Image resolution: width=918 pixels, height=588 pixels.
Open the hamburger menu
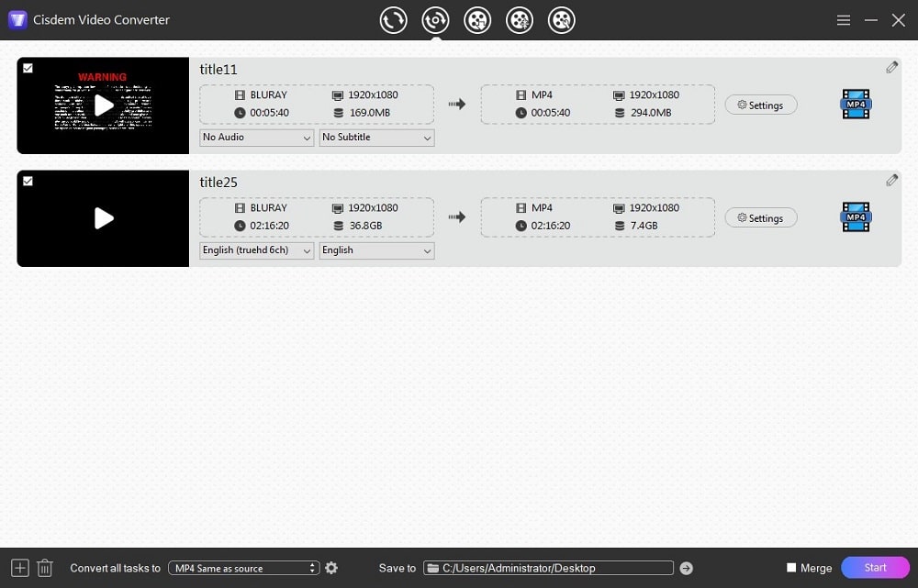tap(843, 19)
